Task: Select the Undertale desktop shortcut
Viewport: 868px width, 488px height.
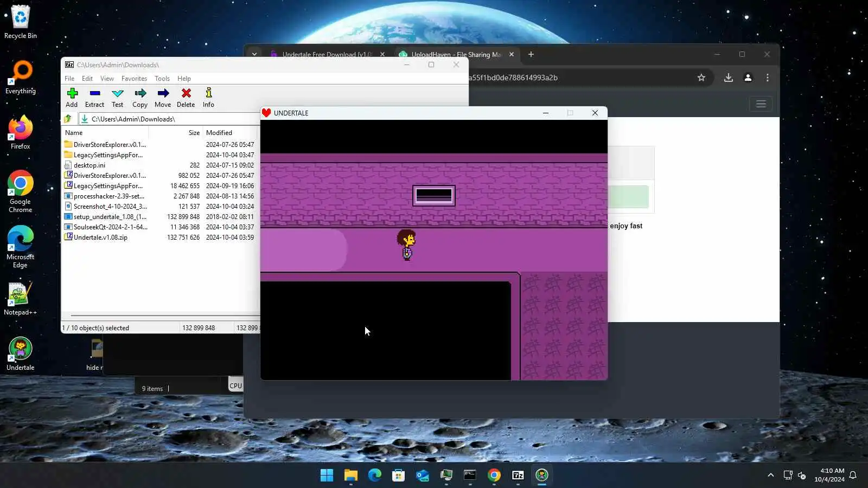Action: point(21,354)
